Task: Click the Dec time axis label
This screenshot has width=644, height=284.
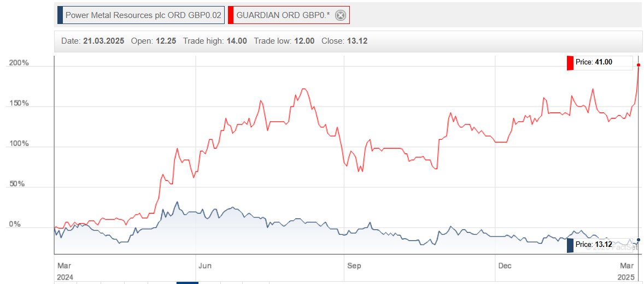Action: point(505,266)
